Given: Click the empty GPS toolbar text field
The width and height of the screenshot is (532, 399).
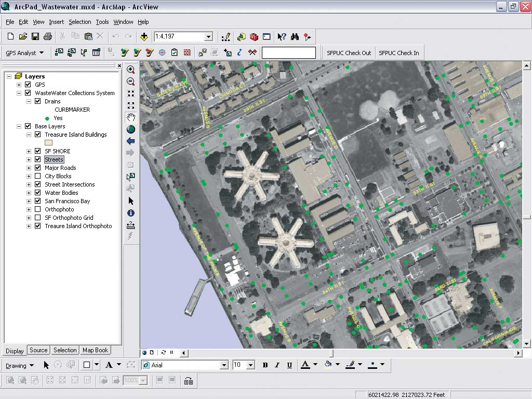Looking at the screenshot, I should (288, 52).
